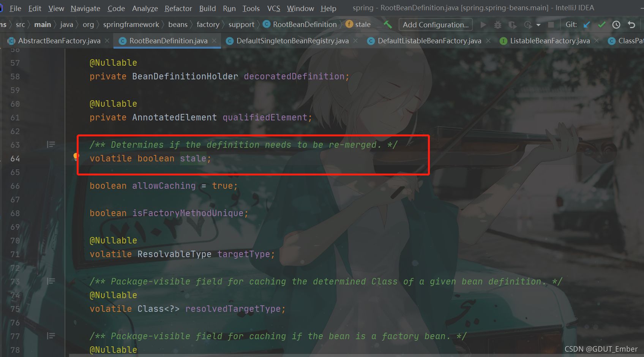
Task: Open Git Show History clock icon
Action: [616, 25]
